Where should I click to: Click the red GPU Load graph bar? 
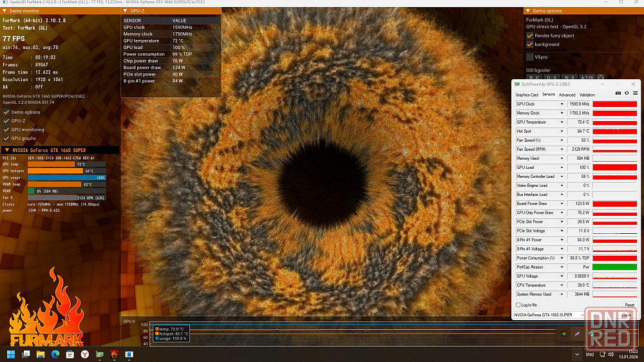[x=614, y=167]
